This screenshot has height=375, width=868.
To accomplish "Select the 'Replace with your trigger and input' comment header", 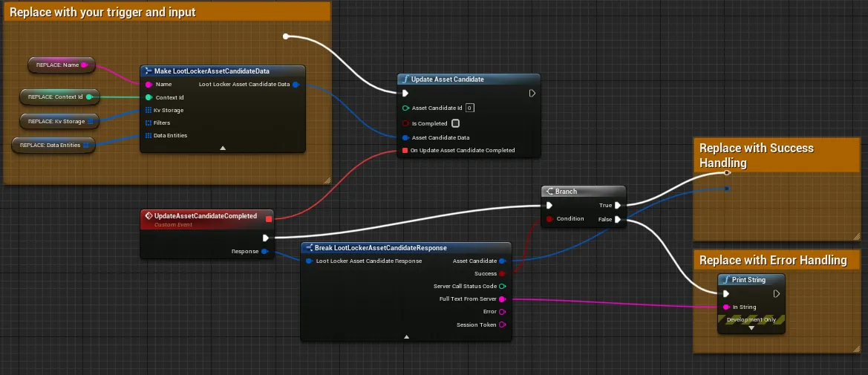I will [167, 12].
